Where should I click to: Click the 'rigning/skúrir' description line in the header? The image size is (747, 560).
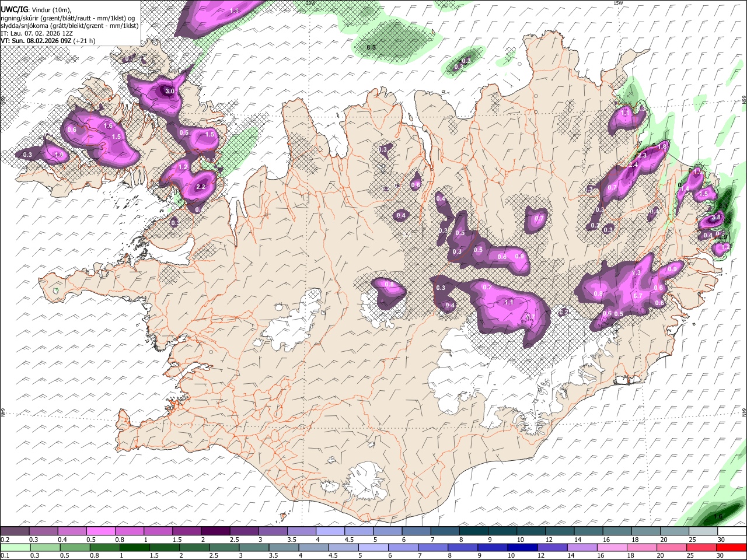tap(68, 18)
